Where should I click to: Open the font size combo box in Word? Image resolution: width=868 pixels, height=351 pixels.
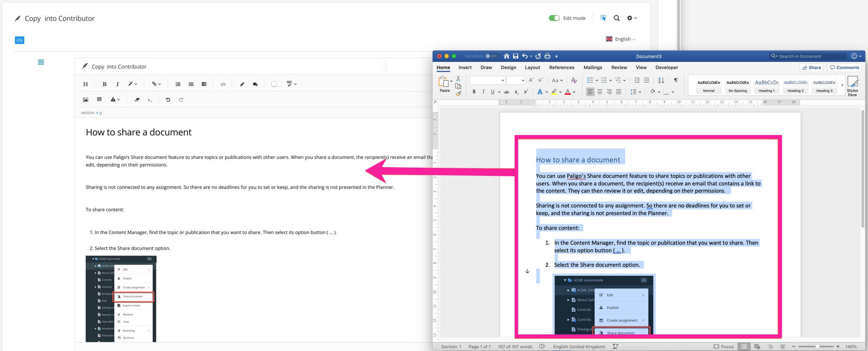click(x=516, y=80)
